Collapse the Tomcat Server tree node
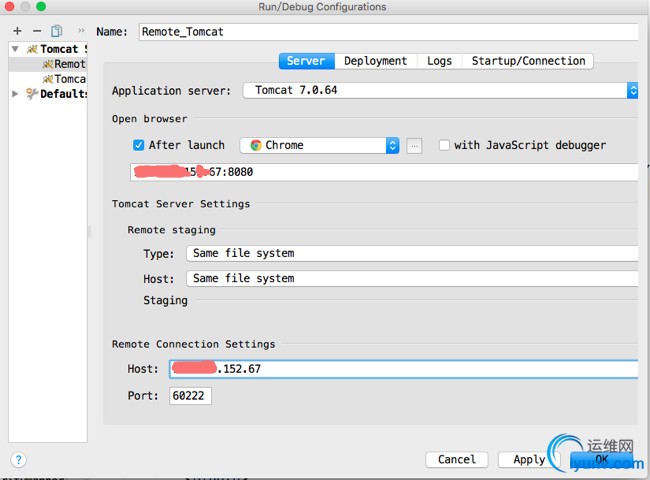 click(15, 49)
